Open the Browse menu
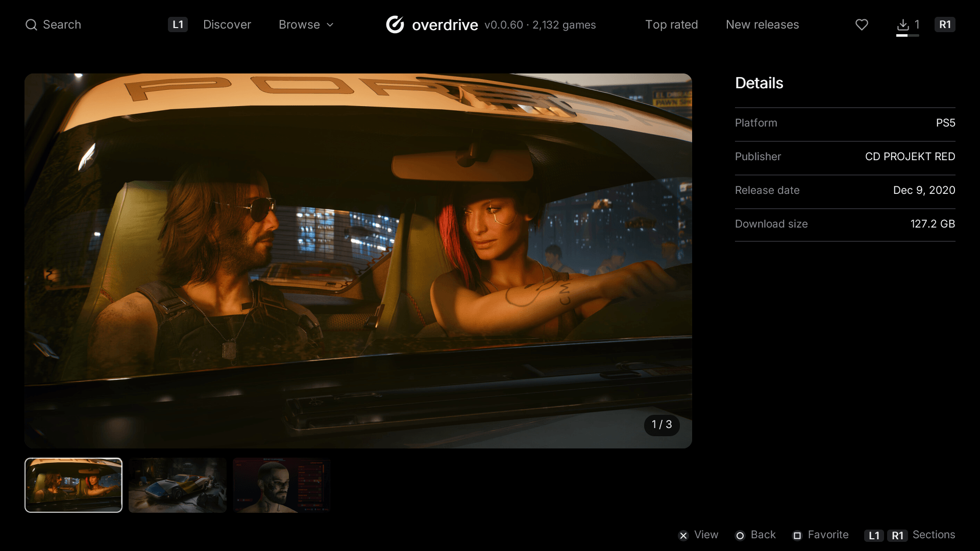 (x=306, y=24)
